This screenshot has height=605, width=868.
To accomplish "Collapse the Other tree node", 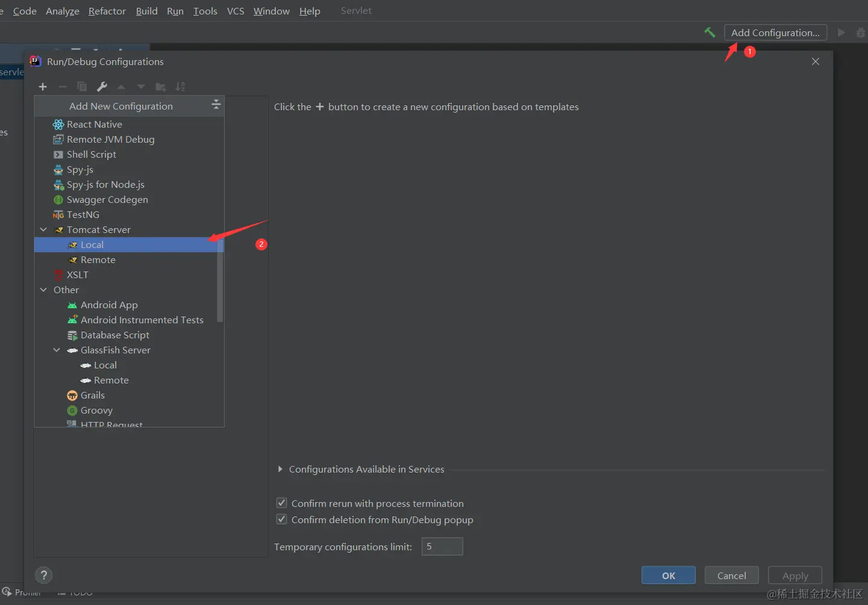I will pos(43,290).
